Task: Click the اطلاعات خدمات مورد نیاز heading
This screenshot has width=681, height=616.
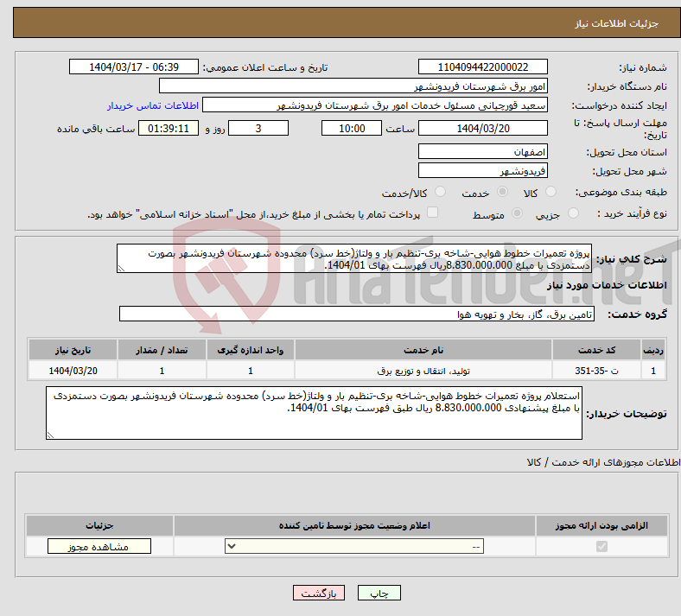Action: pos(607,285)
